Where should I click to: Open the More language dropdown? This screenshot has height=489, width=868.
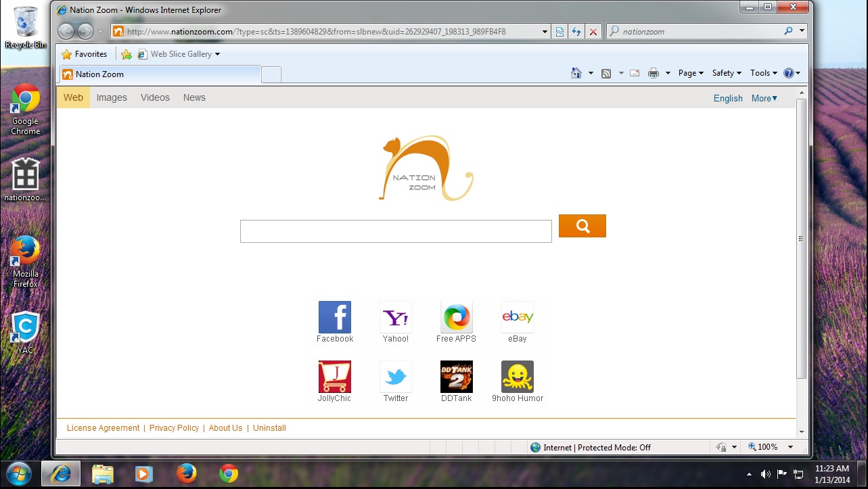[764, 98]
